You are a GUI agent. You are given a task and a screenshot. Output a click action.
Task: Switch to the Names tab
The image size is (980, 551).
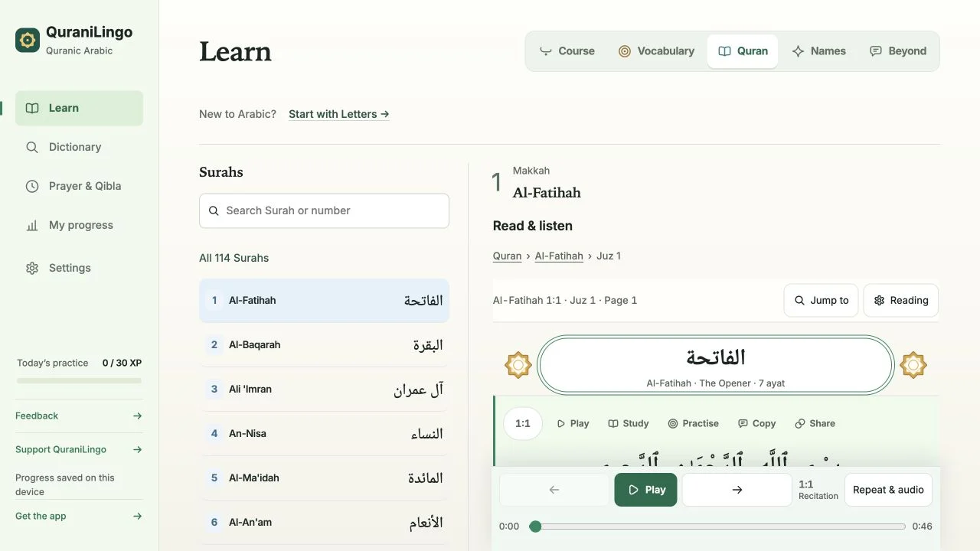pos(818,51)
